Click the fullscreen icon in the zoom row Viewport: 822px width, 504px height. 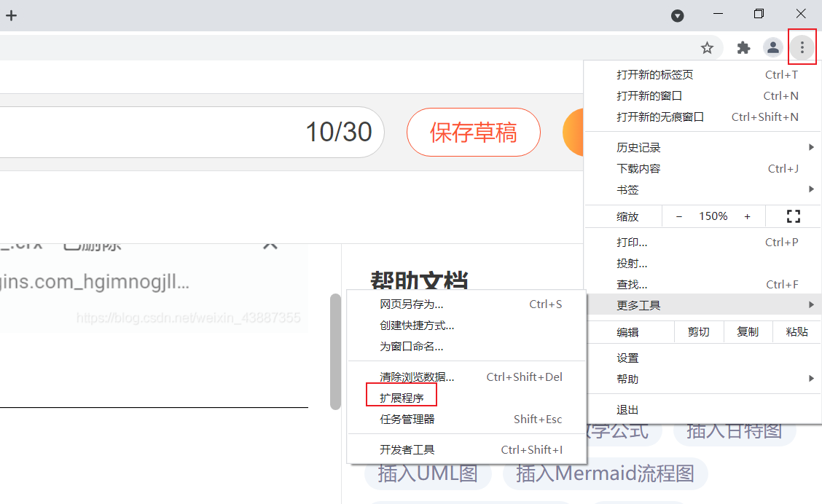tap(793, 216)
